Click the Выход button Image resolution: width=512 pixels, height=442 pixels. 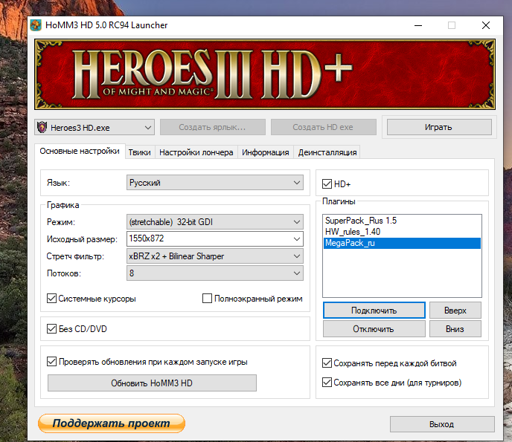(442, 424)
